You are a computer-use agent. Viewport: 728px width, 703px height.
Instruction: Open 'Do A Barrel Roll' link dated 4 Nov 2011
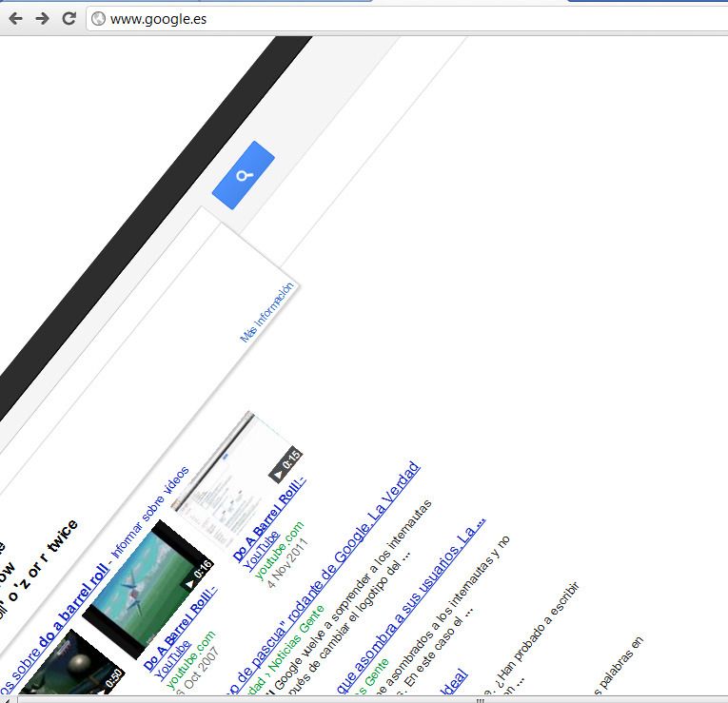click(x=269, y=518)
